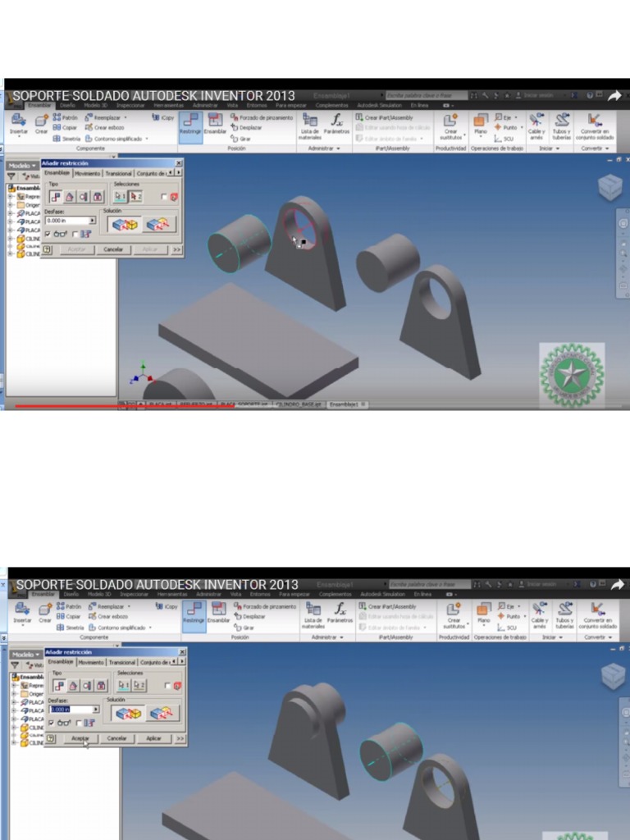This screenshot has height=840, width=630.
Task: Expand Origen folder node in upper browser
Action: pos(11,204)
